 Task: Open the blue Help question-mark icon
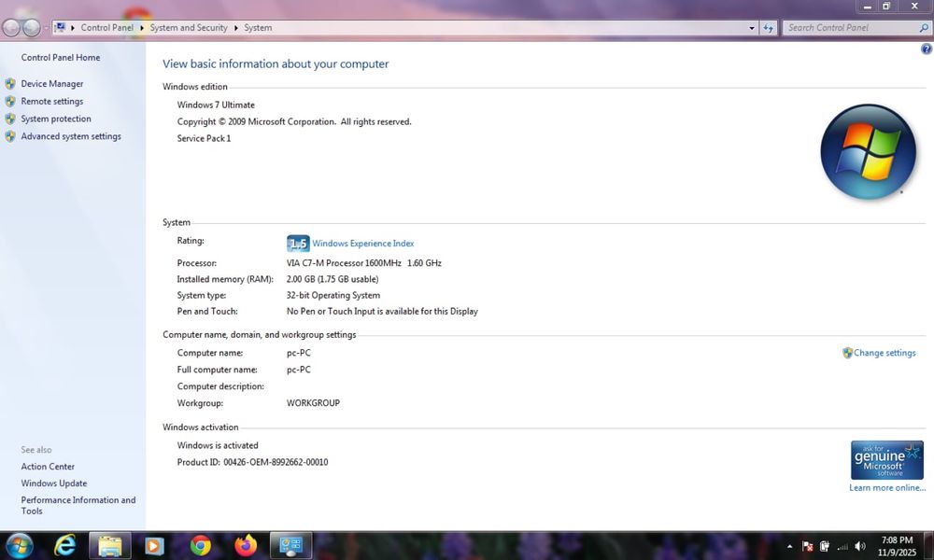click(927, 49)
